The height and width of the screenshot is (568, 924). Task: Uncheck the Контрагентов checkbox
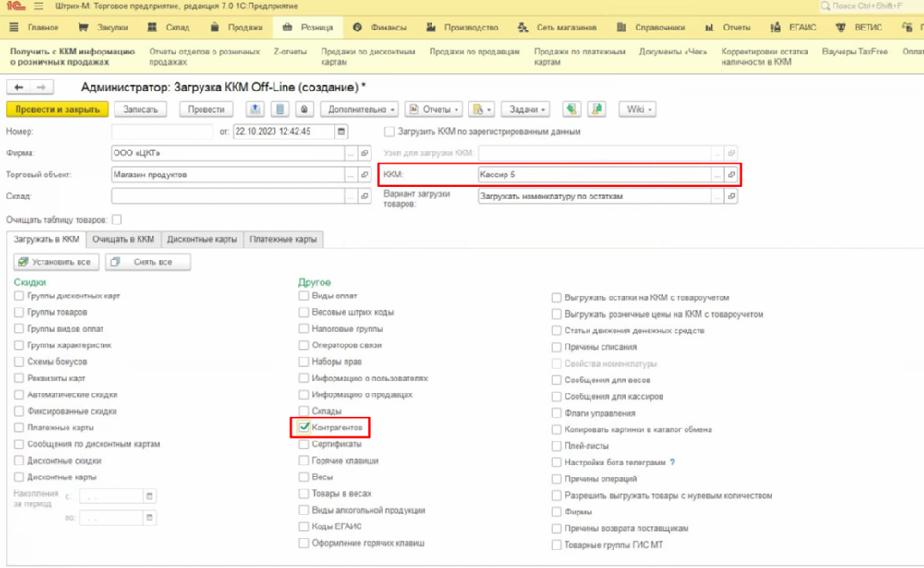(304, 428)
